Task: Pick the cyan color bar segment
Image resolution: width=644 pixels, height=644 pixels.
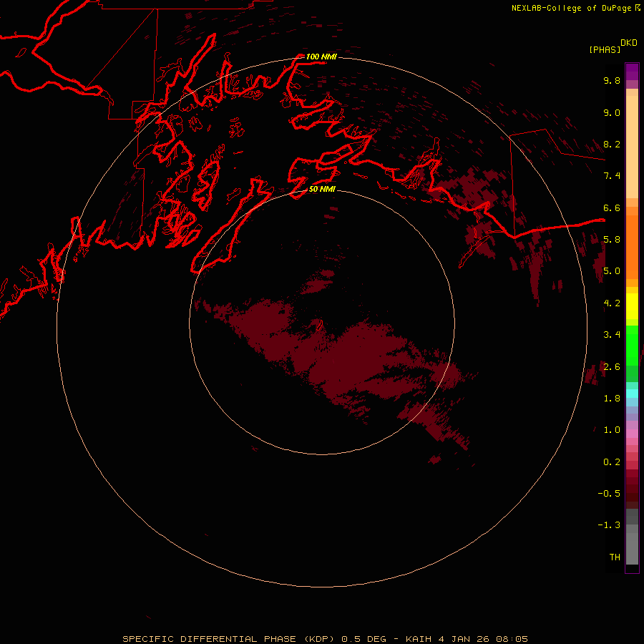Action: (632, 394)
